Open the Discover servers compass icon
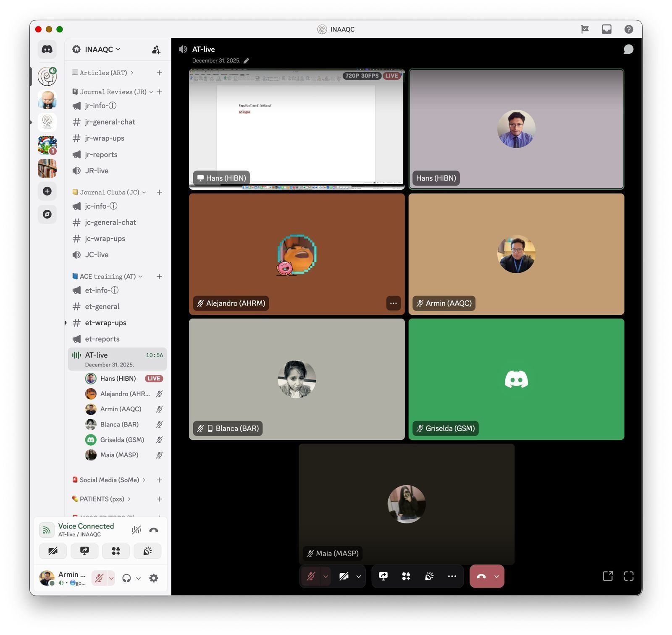The image size is (672, 635). pyautogui.click(x=47, y=214)
